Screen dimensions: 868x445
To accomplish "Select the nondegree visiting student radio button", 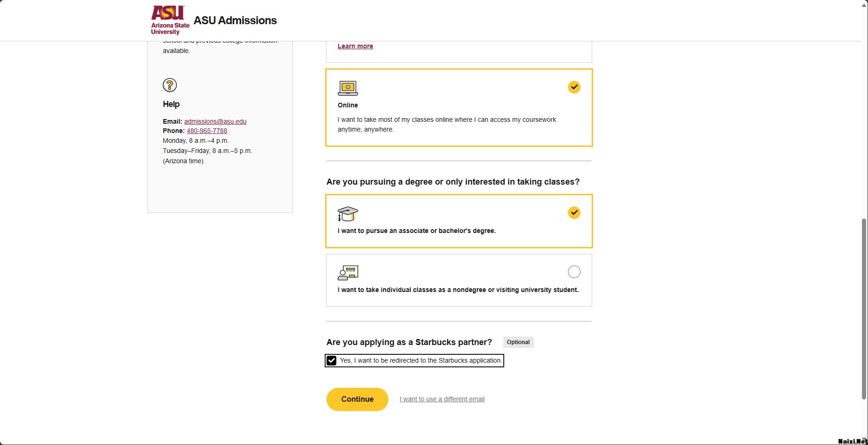I will point(574,272).
